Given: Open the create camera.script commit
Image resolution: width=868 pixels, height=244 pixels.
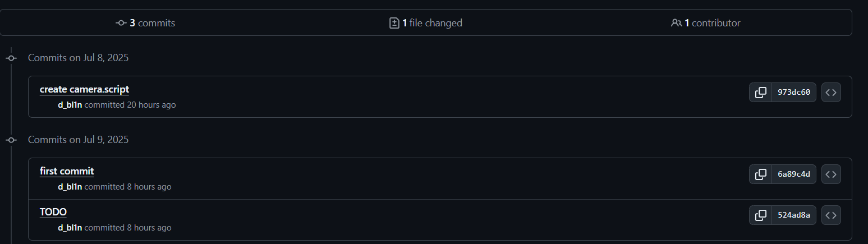Looking at the screenshot, I should [84, 89].
